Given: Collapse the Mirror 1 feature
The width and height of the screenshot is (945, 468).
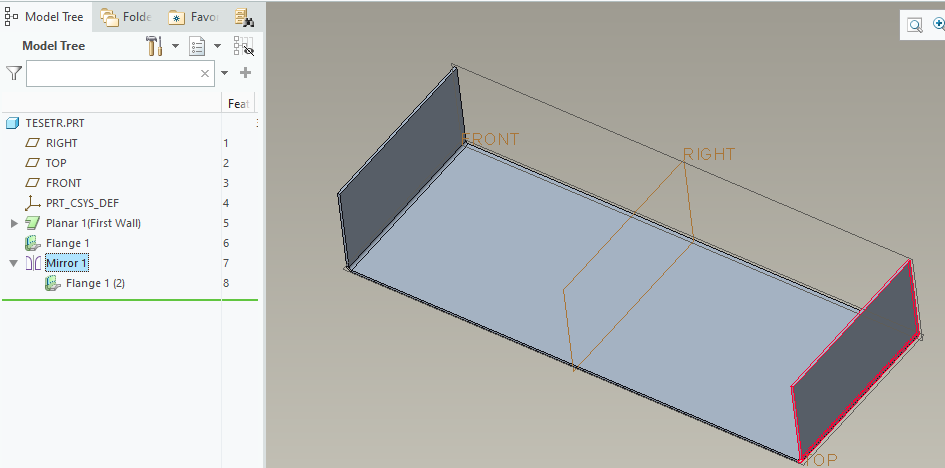Looking at the screenshot, I should coord(13,263).
